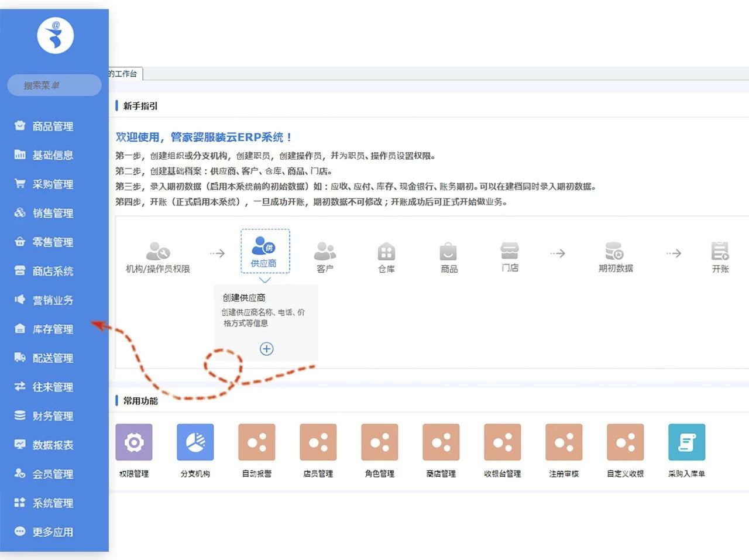The image size is (749, 560).
Task: Collapse the 供应商 step chevron
Action: click(x=265, y=280)
